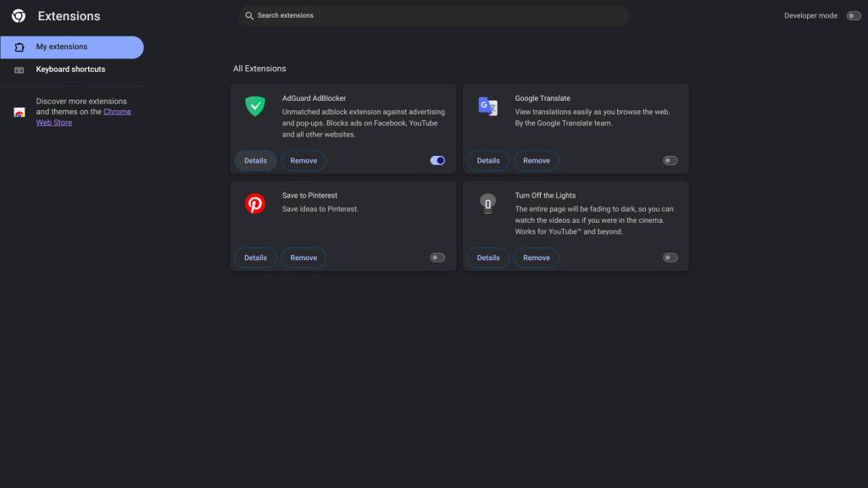Open the Keyboard shortcuts section
868x488 pixels.
click(72, 69)
